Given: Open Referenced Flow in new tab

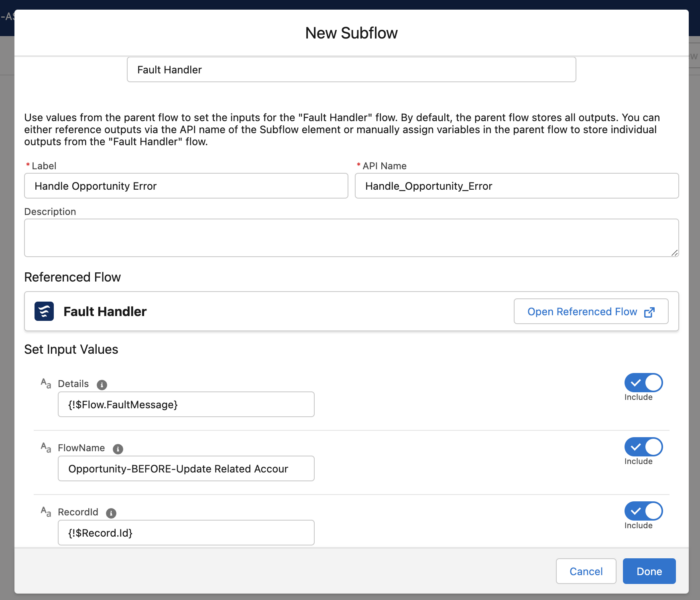Looking at the screenshot, I should 590,311.
